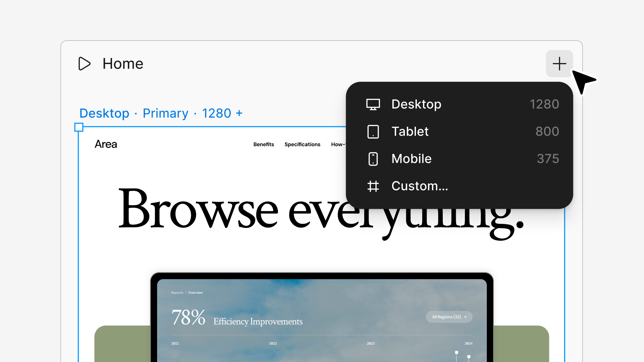Choose the Mobile breakpoint menu item

(x=459, y=159)
